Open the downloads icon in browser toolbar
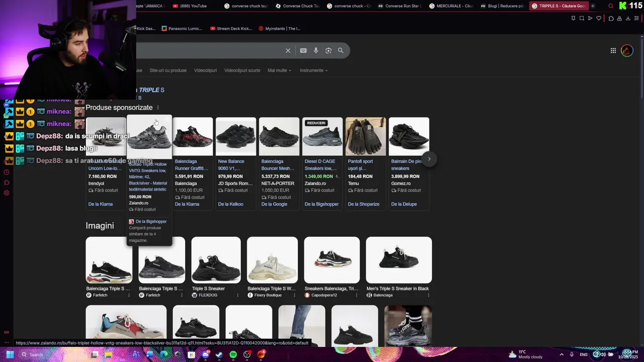This screenshot has width=644, height=362. point(627,18)
